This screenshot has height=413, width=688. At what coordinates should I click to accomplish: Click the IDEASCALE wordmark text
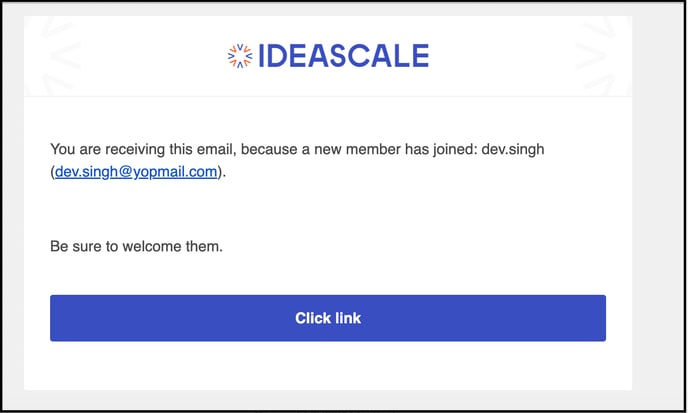(x=344, y=56)
